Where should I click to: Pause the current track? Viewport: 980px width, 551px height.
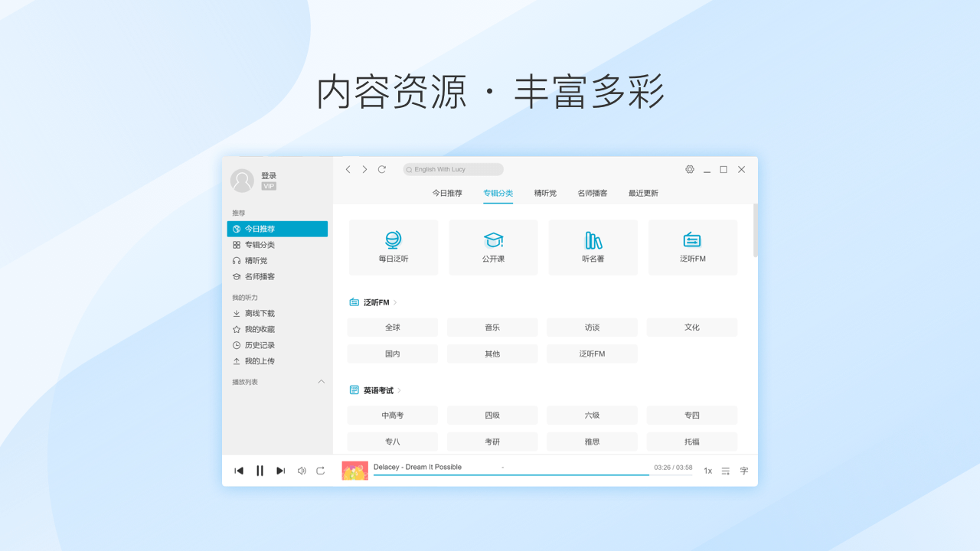point(260,471)
